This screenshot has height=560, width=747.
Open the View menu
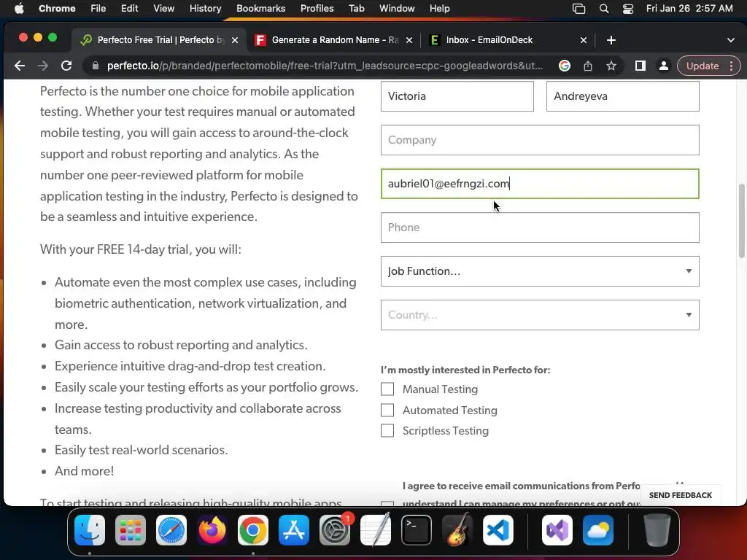pos(163,8)
